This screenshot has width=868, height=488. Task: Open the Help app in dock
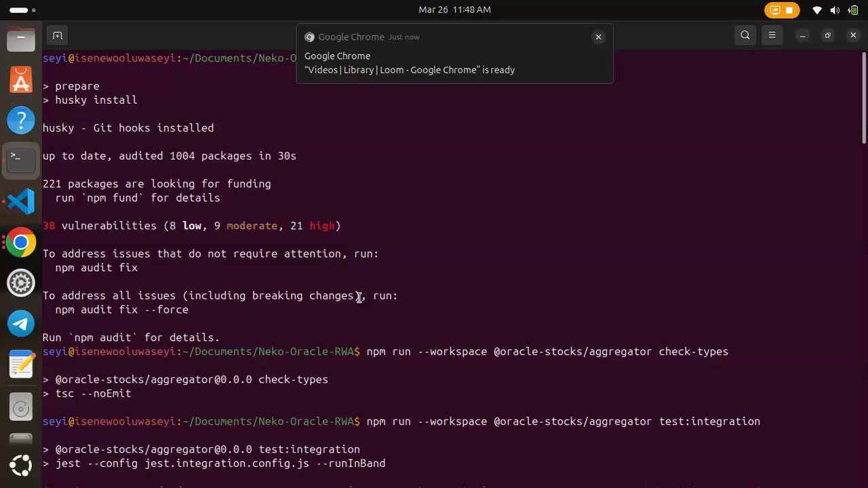click(21, 121)
